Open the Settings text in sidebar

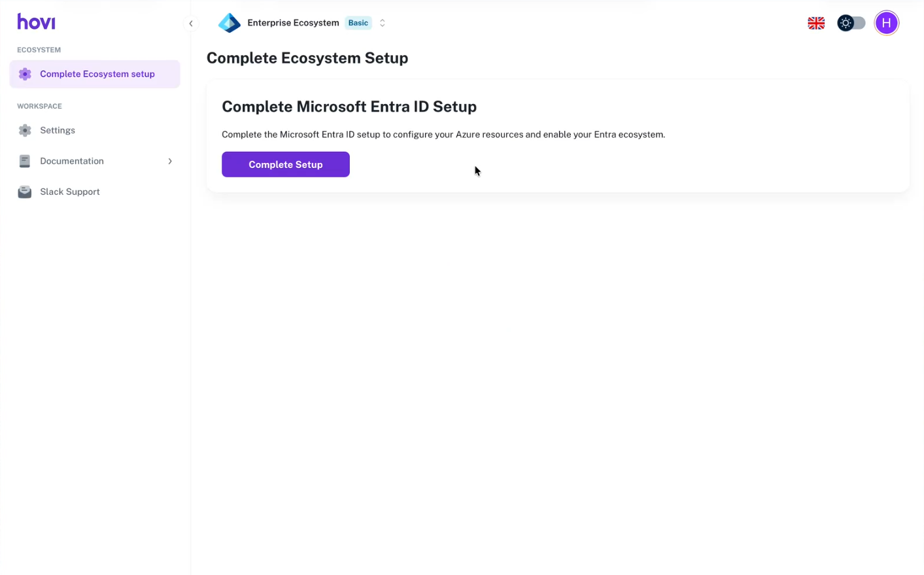58,130
